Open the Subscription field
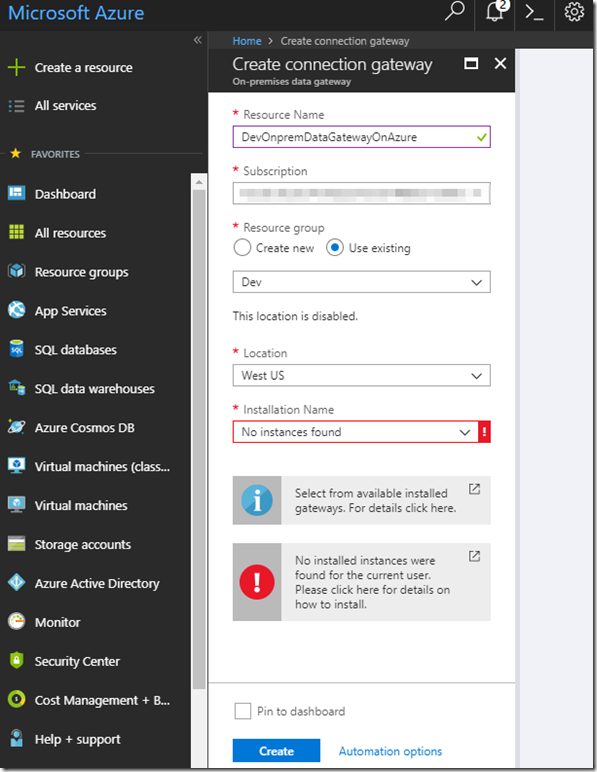This screenshot has height=772, width=597. coord(361,193)
